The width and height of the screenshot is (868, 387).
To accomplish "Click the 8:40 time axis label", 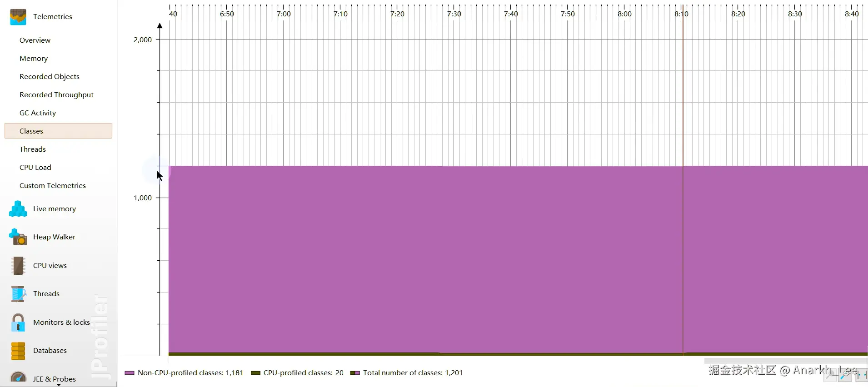I will click(x=852, y=14).
